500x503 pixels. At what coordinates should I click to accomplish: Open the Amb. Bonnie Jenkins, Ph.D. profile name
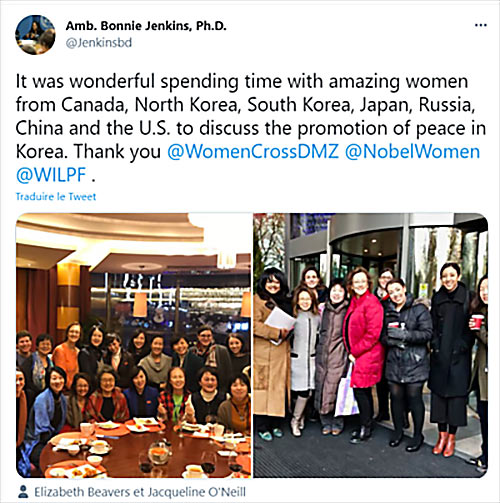click(x=146, y=26)
